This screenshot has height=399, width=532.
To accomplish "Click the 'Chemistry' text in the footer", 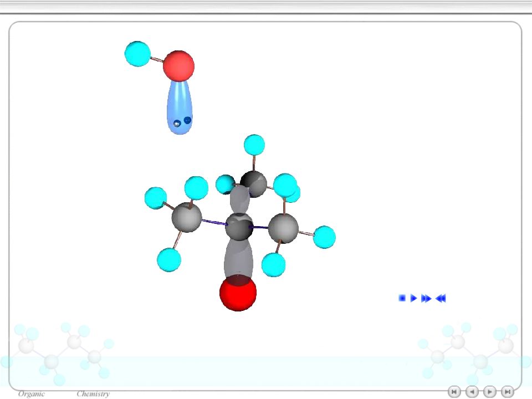I will [x=93, y=394].
